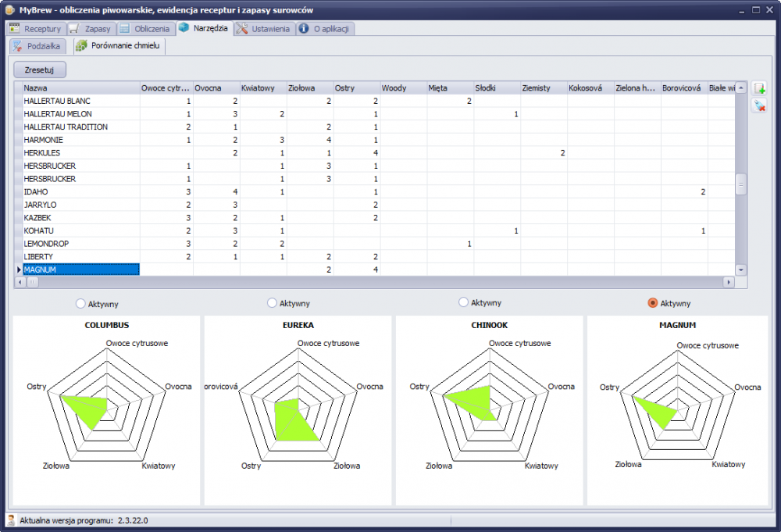Click the MyBrew beer mug icon in title bar
This screenshot has height=532, width=781.
[9, 10]
